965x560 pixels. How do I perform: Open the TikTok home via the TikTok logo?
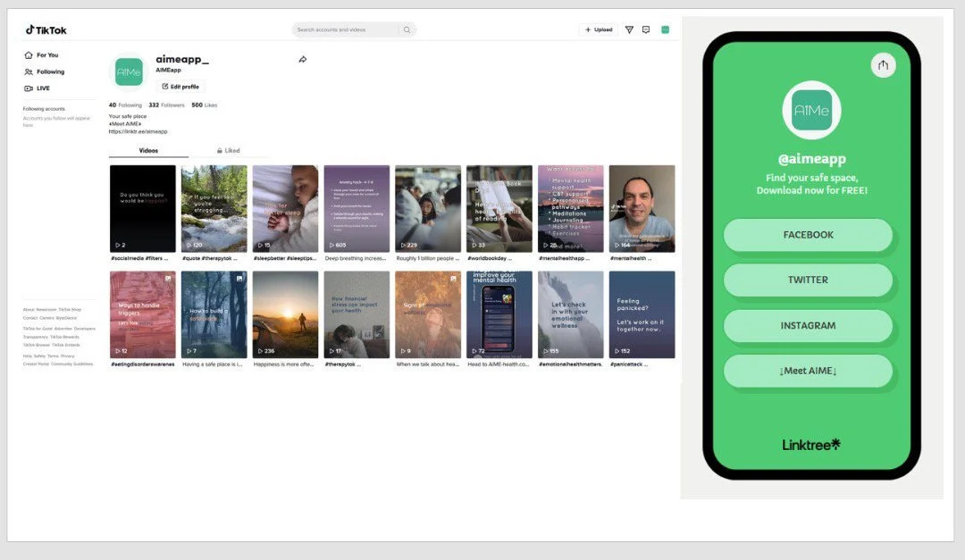pos(49,29)
